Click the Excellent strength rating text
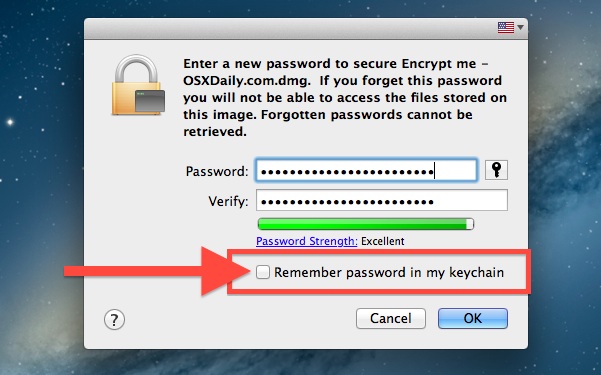601x375 pixels. click(x=383, y=241)
